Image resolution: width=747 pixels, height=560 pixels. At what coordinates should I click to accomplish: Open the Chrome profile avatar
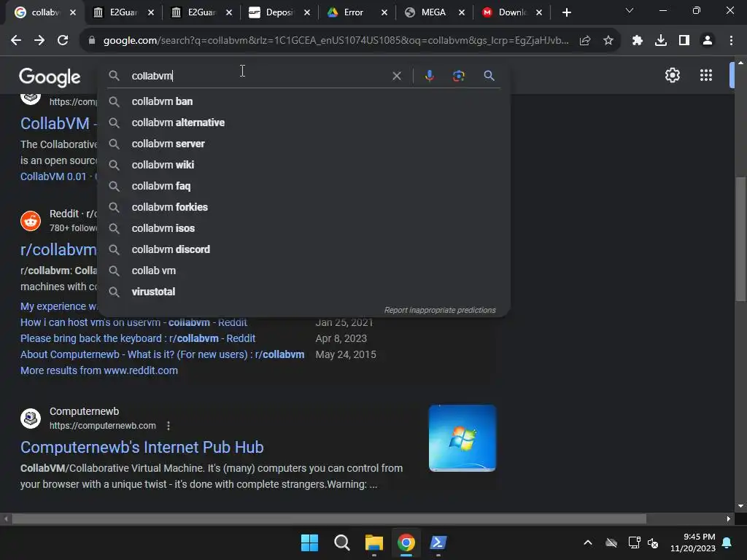[x=708, y=41]
